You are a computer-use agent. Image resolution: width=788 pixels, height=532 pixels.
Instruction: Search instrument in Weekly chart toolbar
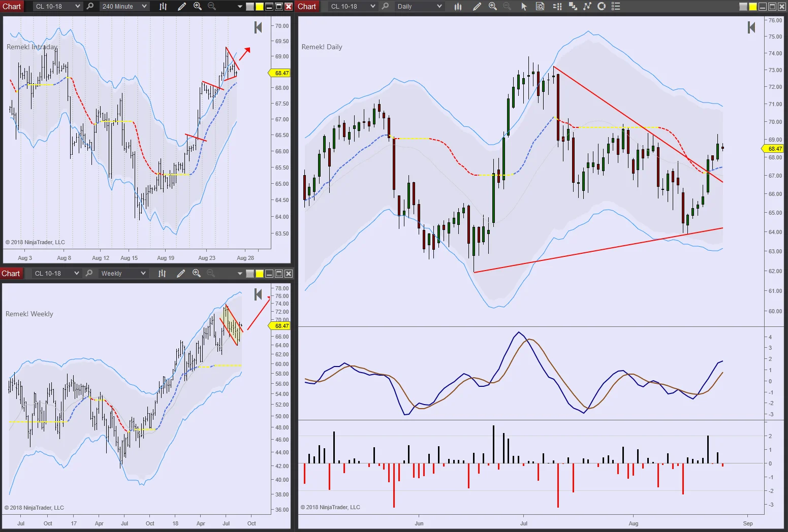click(x=89, y=274)
